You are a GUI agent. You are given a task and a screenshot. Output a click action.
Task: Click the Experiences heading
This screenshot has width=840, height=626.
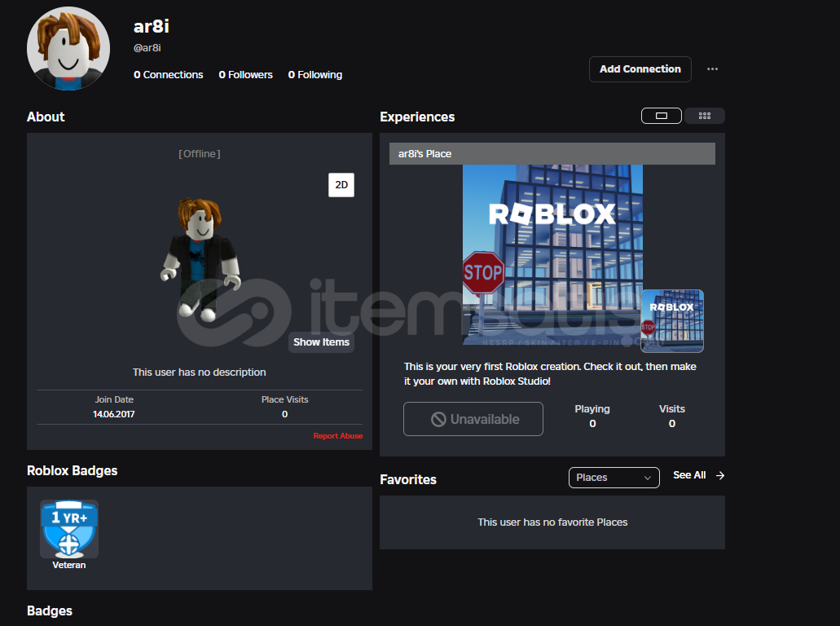[417, 117]
